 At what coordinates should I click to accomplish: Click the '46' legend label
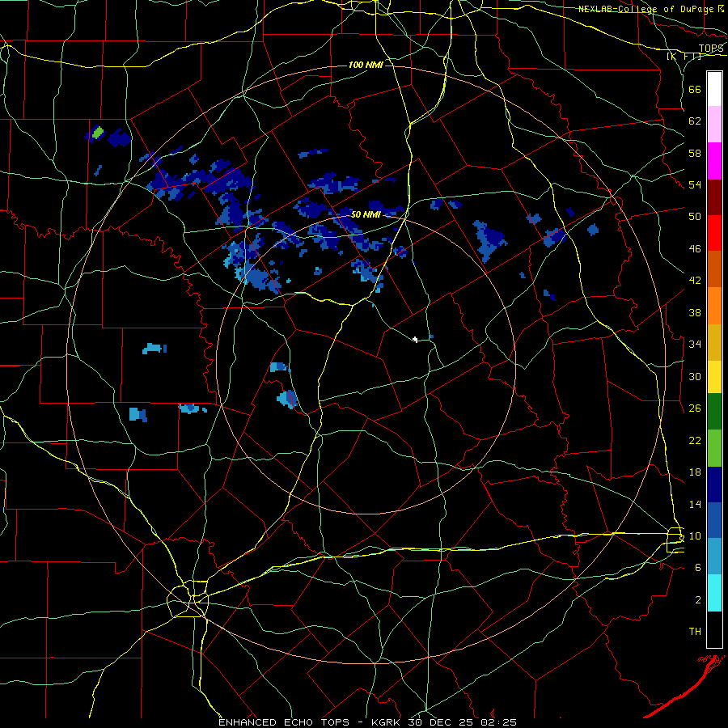point(695,249)
